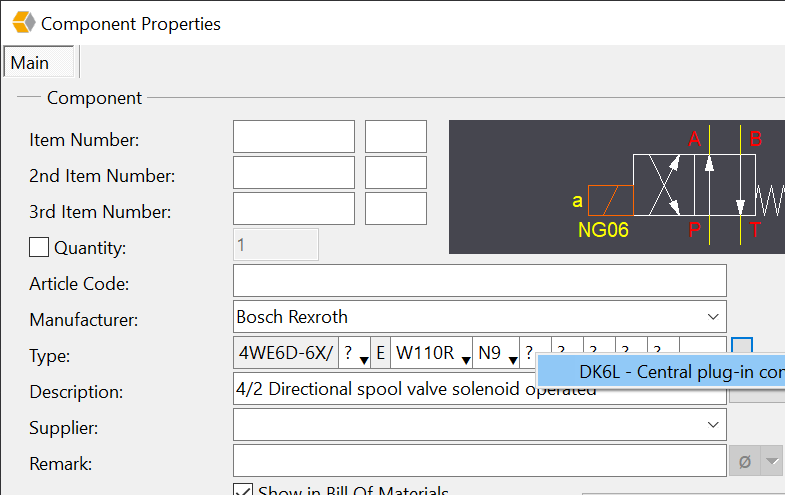Screen dimensions: 785x495
Task: Select DK6L Central plug-in option from list
Action: click(661, 372)
